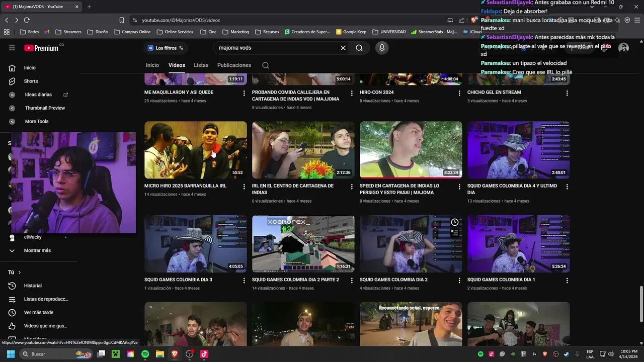This screenshot has width=644, height=362.
Task: Open options for SQUID GAMES COLOMBIA DIA 3
Action: pos(244,281)
